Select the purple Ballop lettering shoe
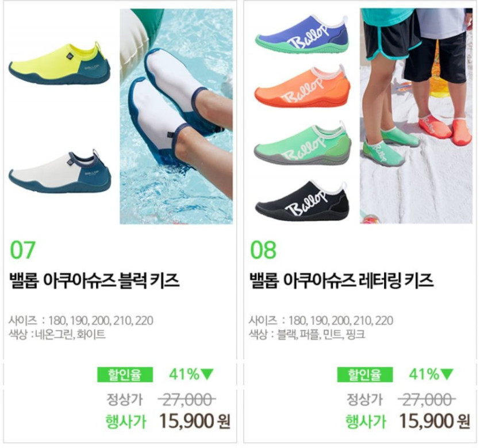Screen dimensions: 480x448 pos(302,34)
